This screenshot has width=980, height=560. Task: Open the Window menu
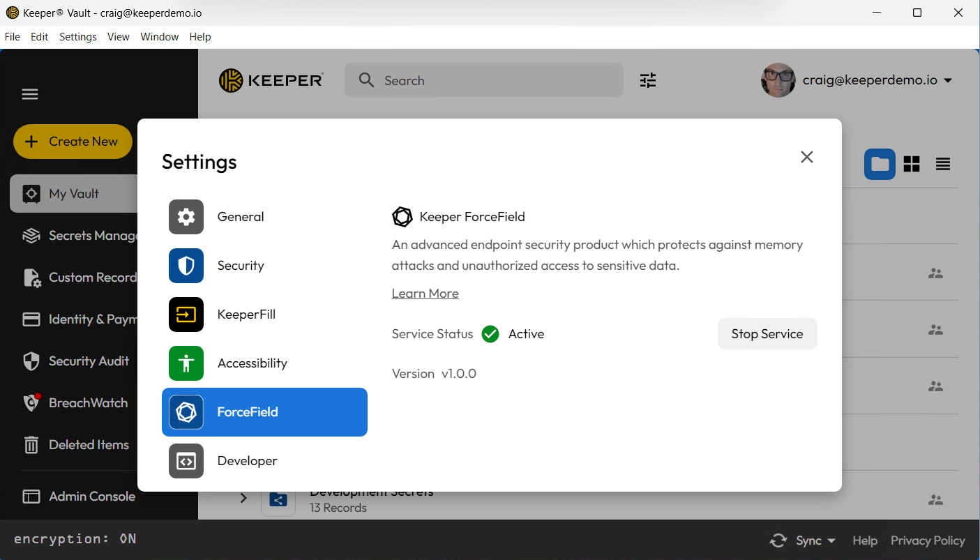(159, 37)
